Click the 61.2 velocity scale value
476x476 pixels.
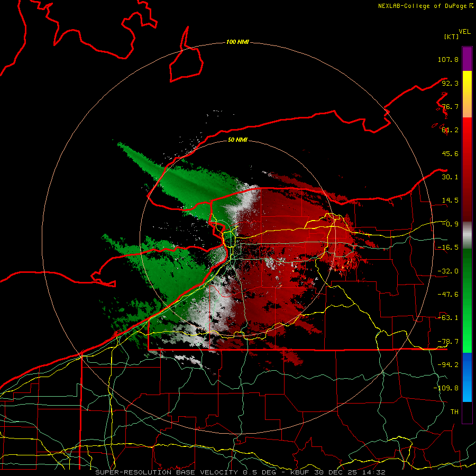coord(450,130)
